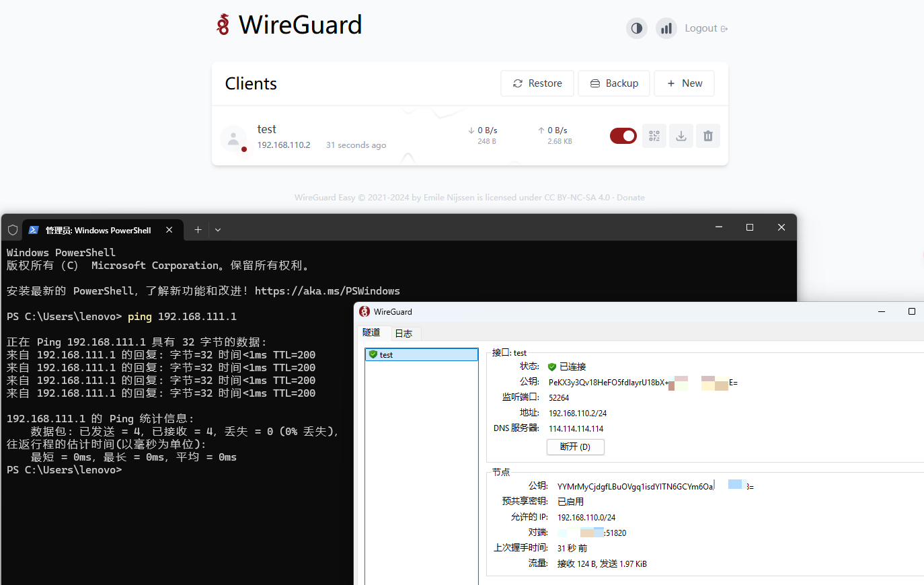
Task: Click the WireGuard dragon logo
Action: [x=223, y=25]
